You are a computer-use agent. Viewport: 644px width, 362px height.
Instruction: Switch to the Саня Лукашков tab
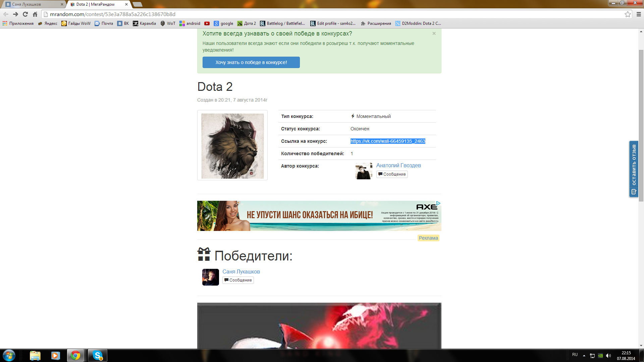33,4
